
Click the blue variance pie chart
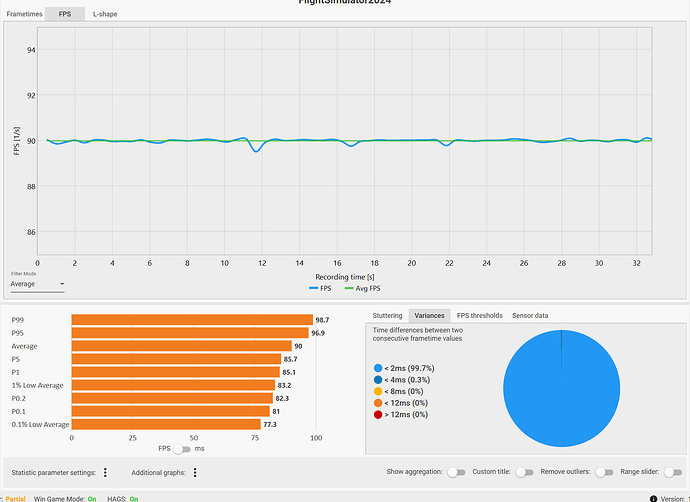click(562, 388)
